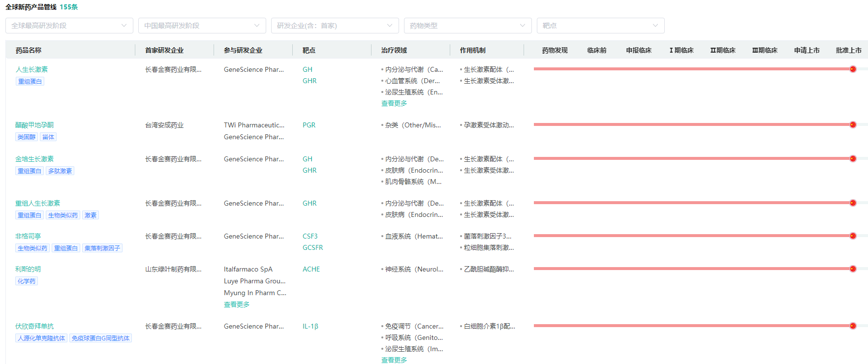Select the 重组蛋白 tag under 人生长激素

(x=30, y=81)
